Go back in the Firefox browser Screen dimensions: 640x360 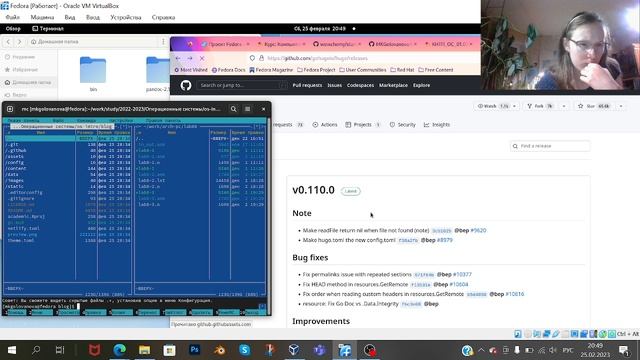[178, 58]
